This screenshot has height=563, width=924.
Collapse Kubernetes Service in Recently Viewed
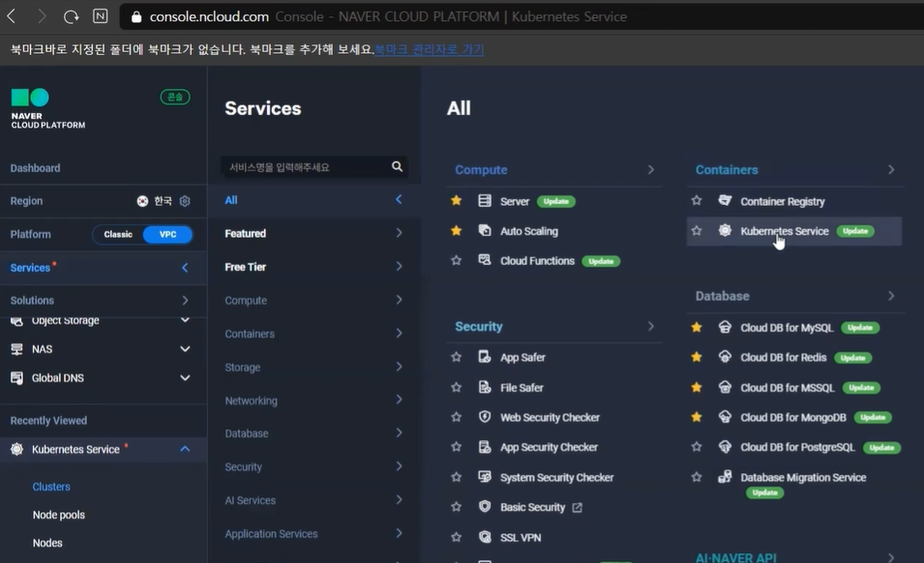coord(185,450)
